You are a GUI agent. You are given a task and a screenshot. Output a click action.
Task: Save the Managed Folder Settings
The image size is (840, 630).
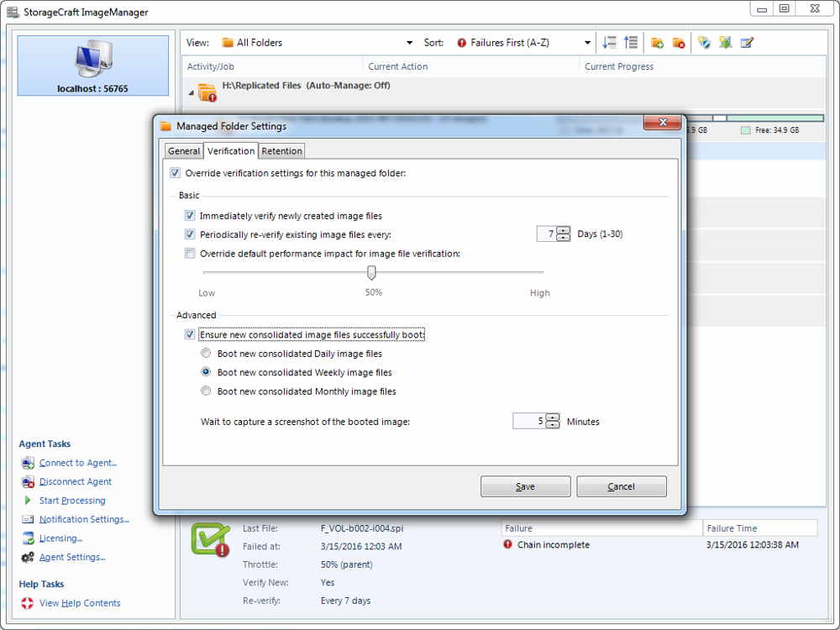click(525, 486)
